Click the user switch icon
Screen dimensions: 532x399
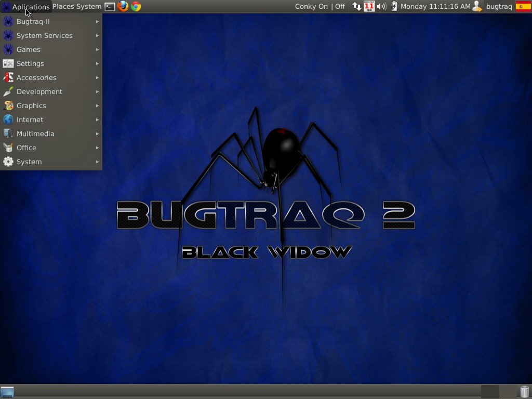click(477, 6)
